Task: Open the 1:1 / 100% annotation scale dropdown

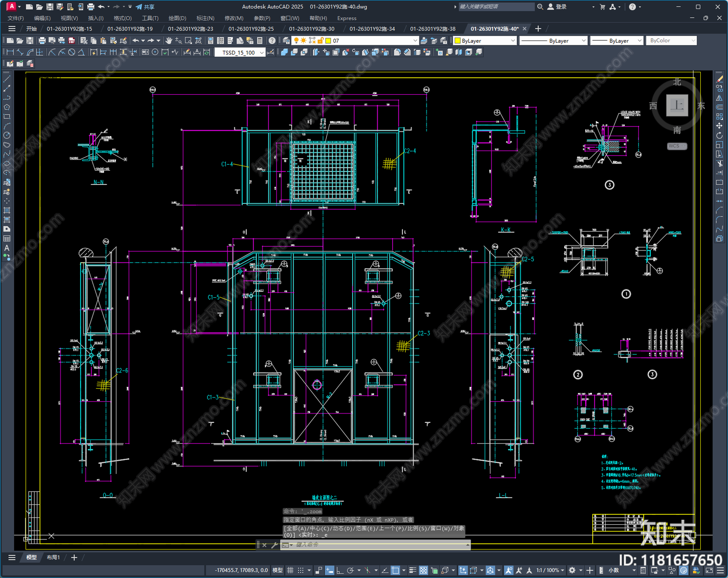Action: [x=550, y=570]
